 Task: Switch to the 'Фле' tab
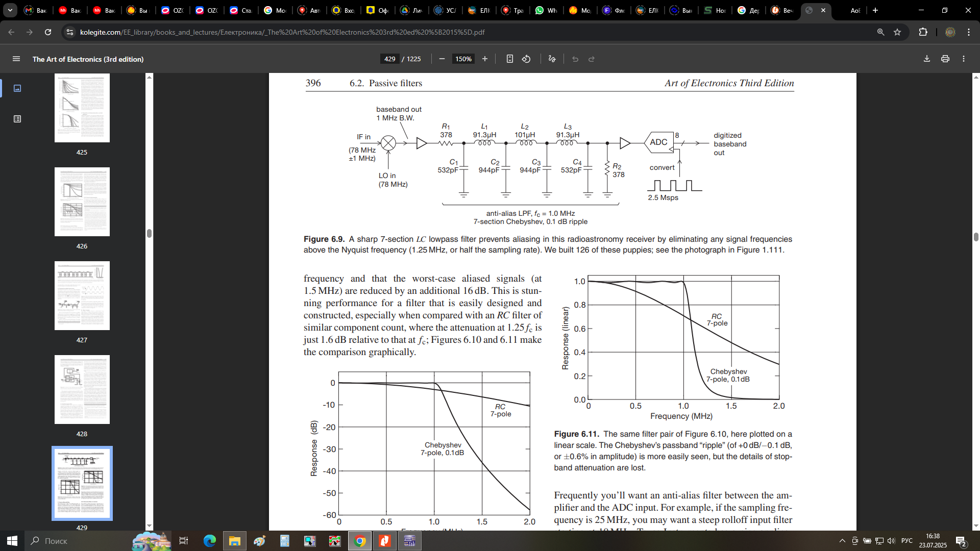pyautogui.click(x=614, y=10)
